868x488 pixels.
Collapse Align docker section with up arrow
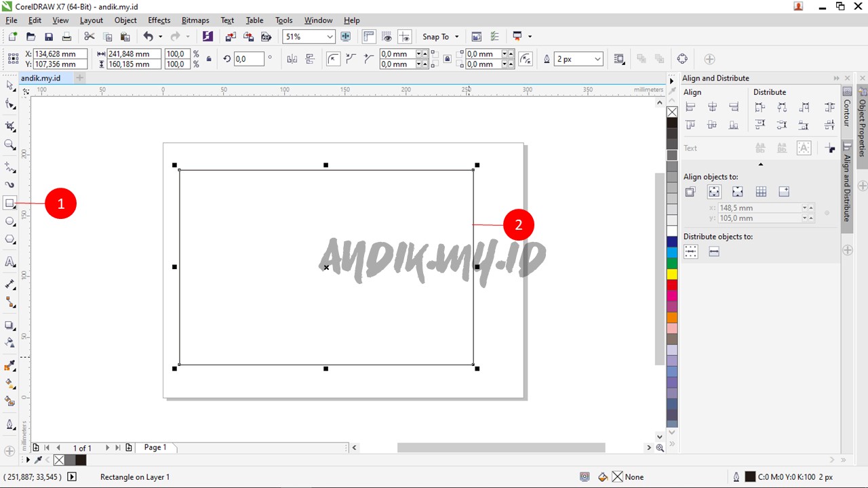(760, 164)
